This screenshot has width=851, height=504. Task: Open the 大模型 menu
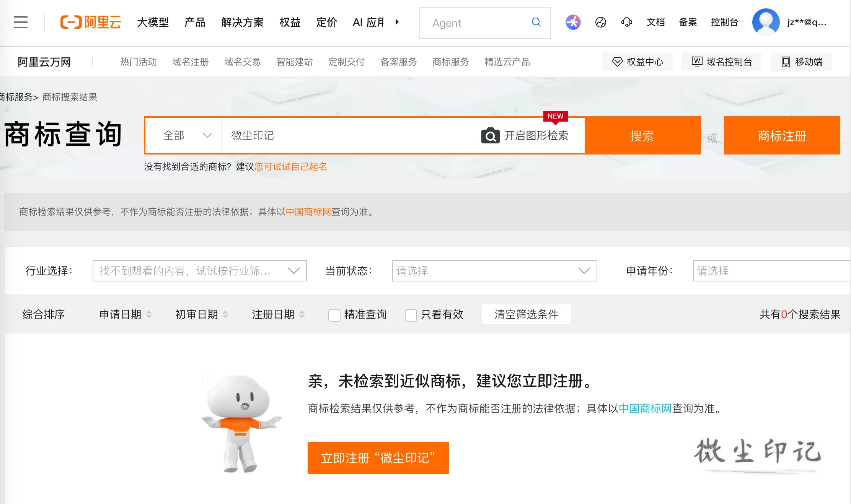[x=153, y=22]
